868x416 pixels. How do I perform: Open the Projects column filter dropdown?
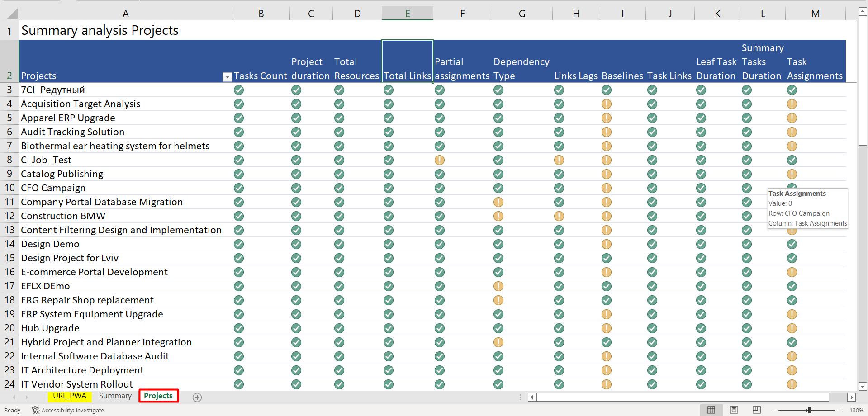227,77
